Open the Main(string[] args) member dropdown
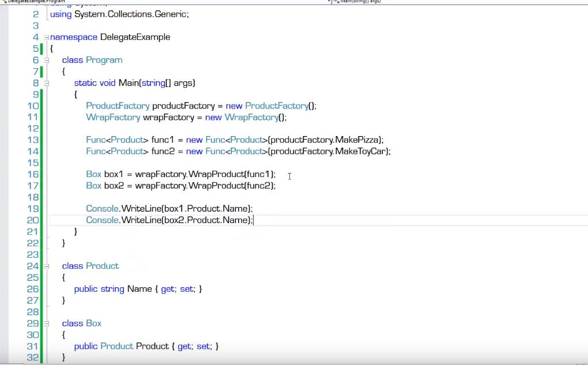The width and height of the screenshot is (588, 365). point(460,2)
